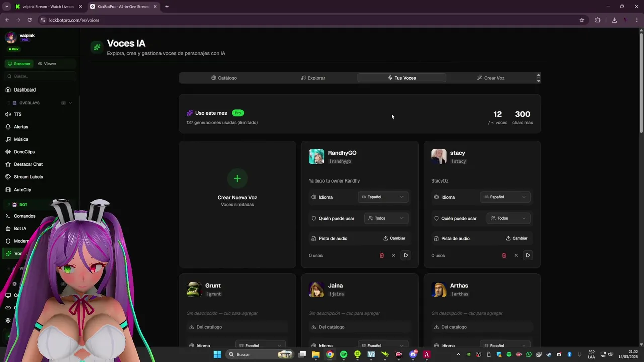Image resolution: width=644 pixels, height=362 pixels.
Task: Open the browser tab list chevron
Action: 6,7
